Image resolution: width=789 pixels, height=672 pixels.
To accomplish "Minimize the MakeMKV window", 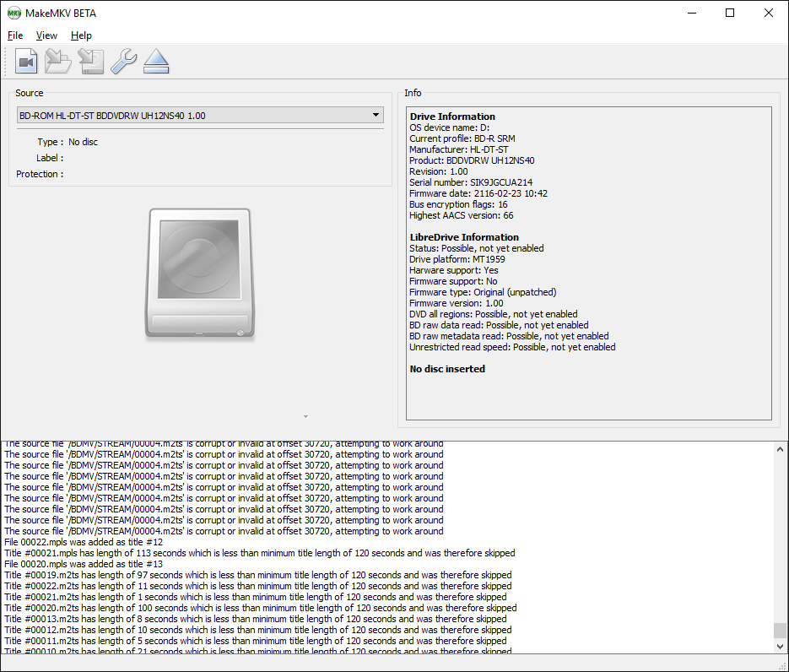I will 692,14.
